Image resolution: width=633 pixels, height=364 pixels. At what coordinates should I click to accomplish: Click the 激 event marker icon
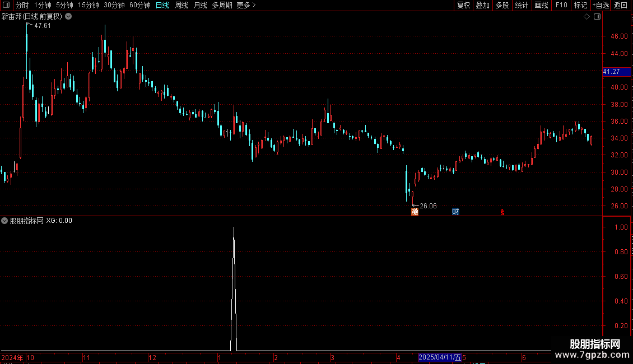[x=415, y=212]
